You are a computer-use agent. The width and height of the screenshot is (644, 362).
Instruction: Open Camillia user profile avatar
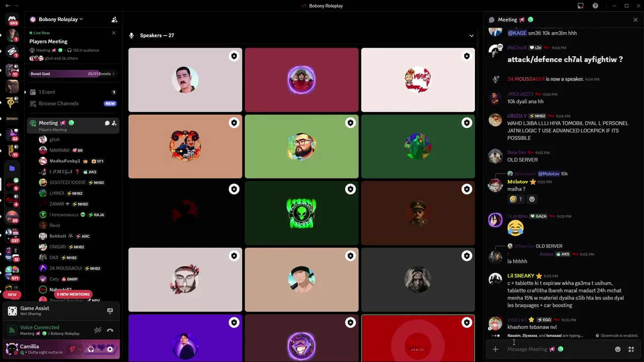(x=12, y=349)
